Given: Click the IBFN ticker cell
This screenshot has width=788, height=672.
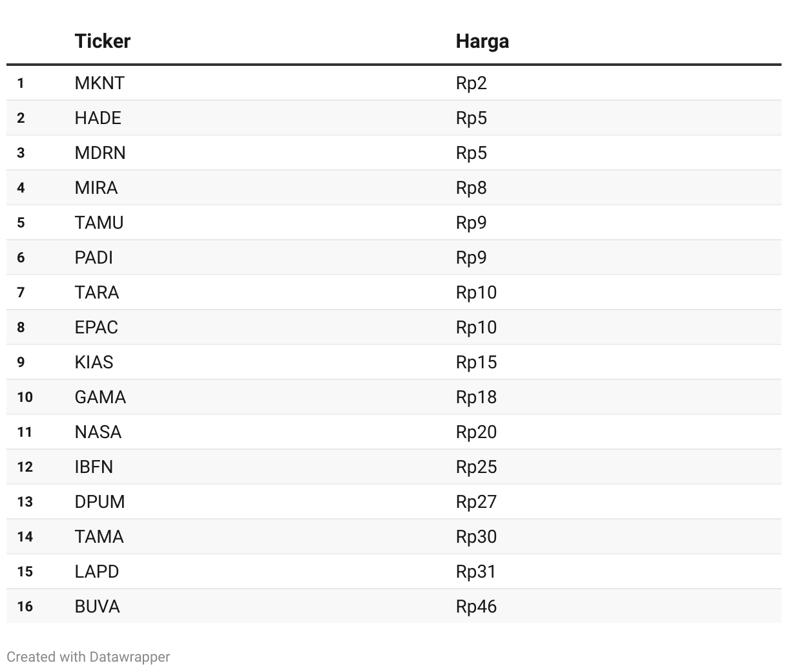Looking at the screenshot, I should click(94, 467).
